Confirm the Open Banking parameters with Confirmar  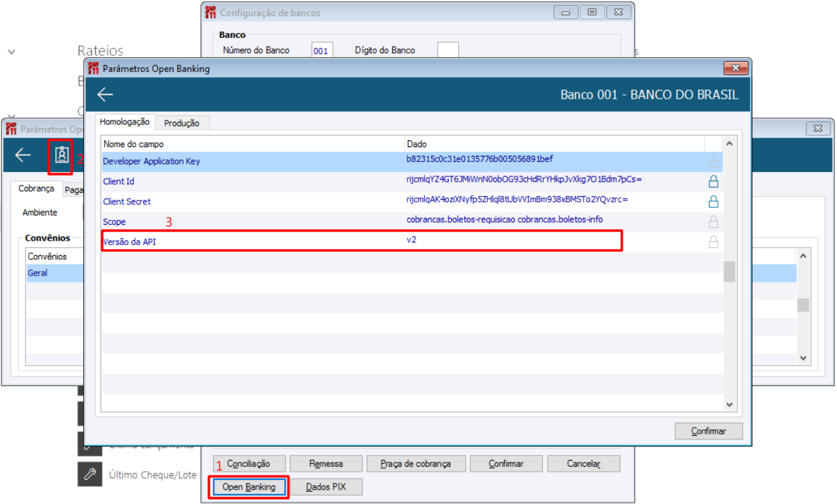tap(708, 431)
